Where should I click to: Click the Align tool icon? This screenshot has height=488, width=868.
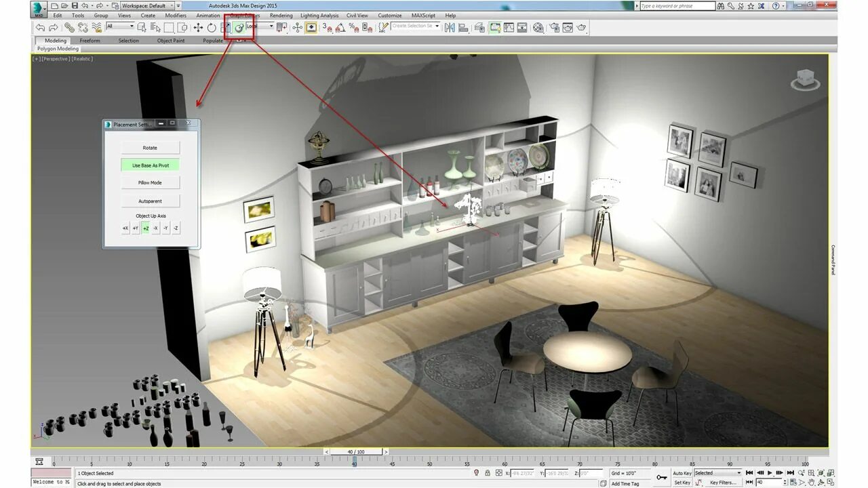(x=464, y=28)
